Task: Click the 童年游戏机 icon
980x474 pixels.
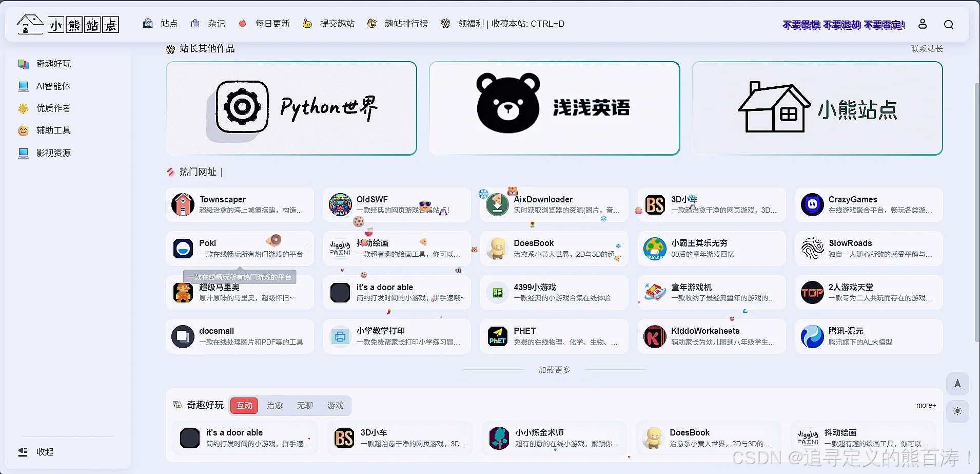Action: click(x=655, y=292)
